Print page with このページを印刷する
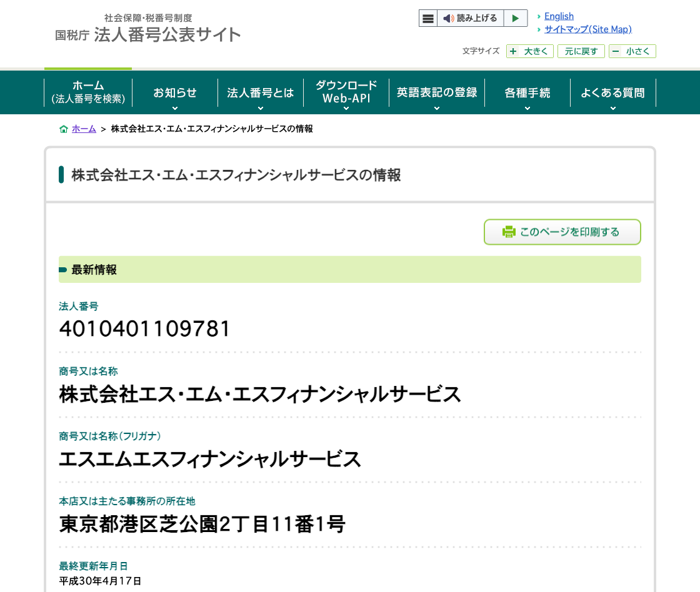 (x=562, y=232)
